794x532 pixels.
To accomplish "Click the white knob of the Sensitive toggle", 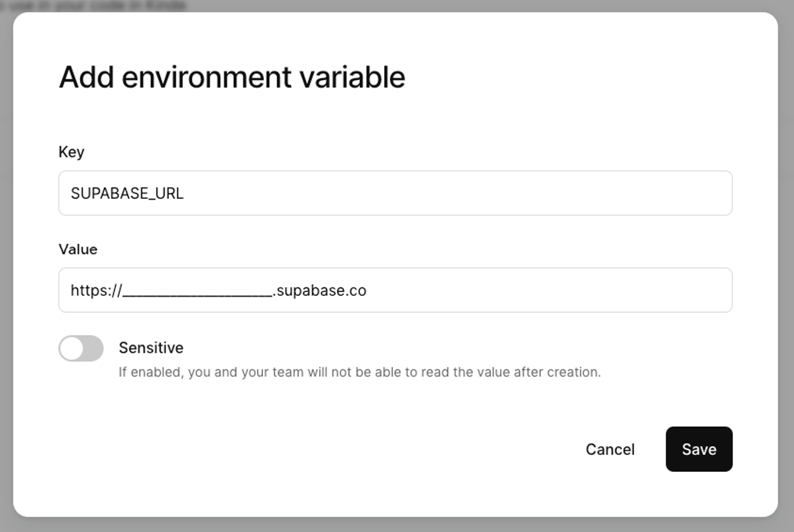I will tap(71, 348).
